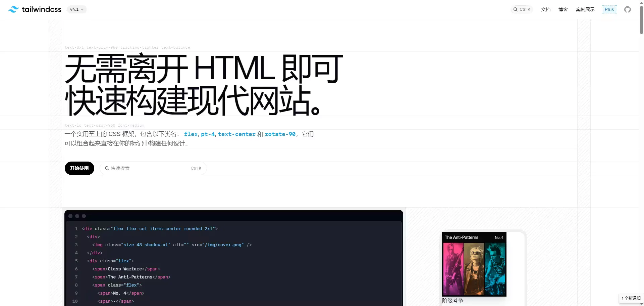
Task: Click the magnifier icon in the navbar search
Action: (x=515, y=9)
